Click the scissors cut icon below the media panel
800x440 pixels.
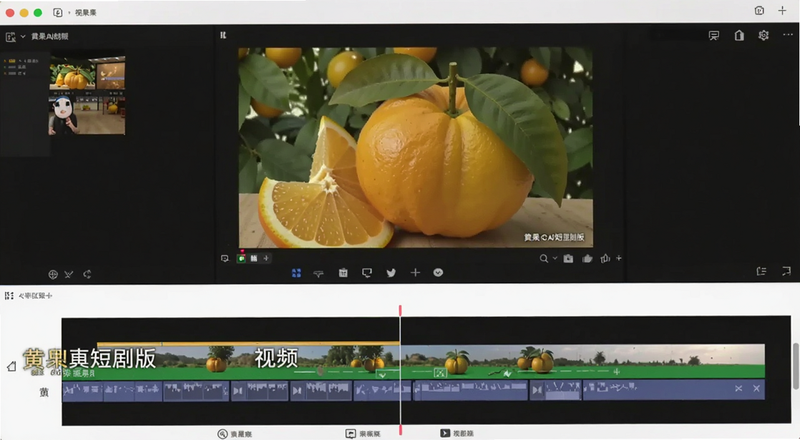click(x=69, y=275)
